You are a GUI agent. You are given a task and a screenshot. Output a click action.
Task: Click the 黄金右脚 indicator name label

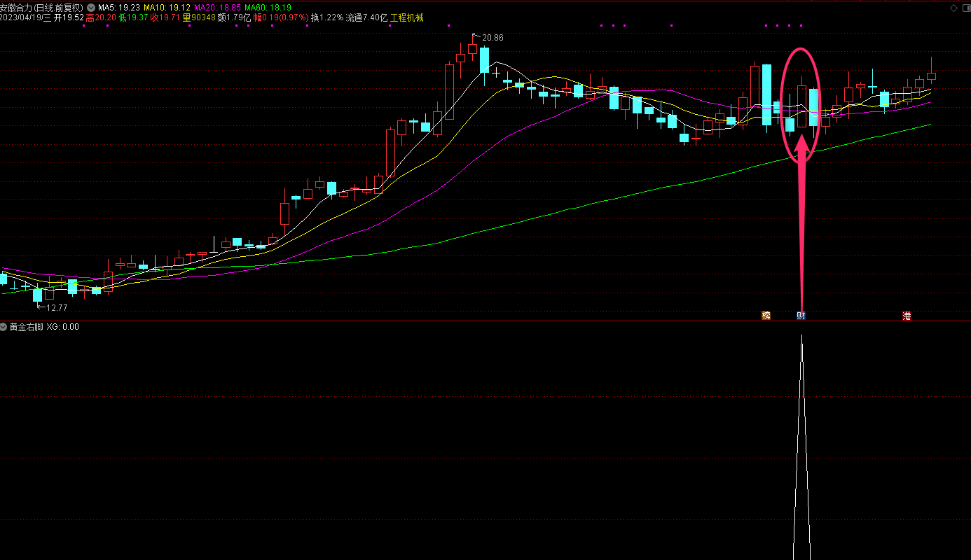[x=26, y=327]
